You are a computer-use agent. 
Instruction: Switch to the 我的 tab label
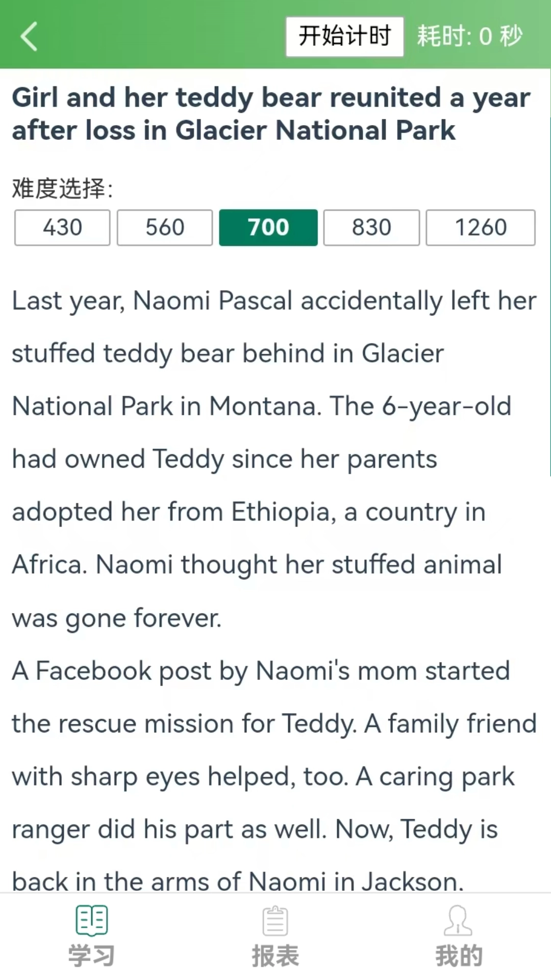(x=458, y=955)
